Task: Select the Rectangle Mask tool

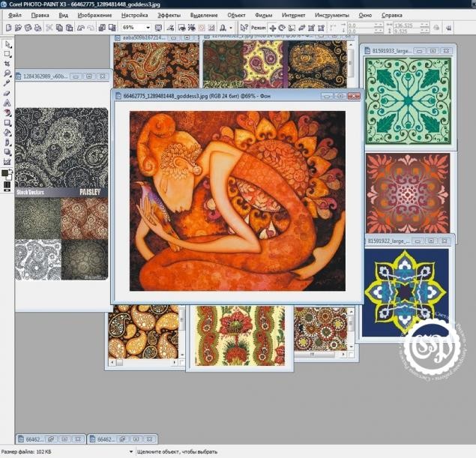Action: [7, 54]
